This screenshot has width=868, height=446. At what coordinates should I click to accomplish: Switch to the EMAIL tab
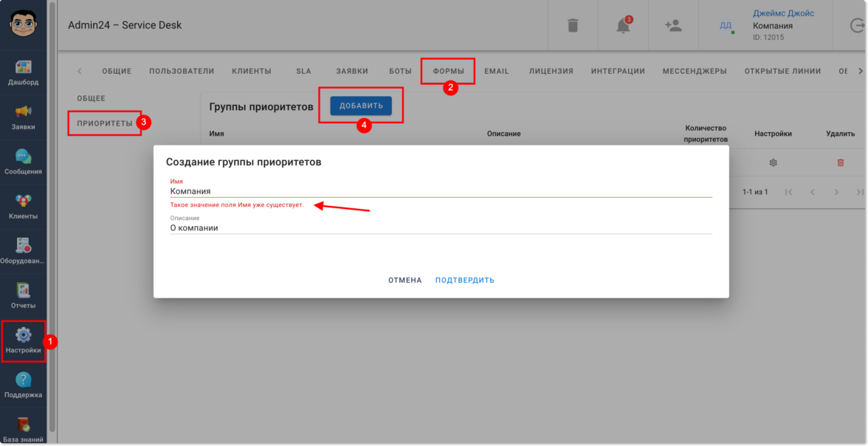click(497, 71)
